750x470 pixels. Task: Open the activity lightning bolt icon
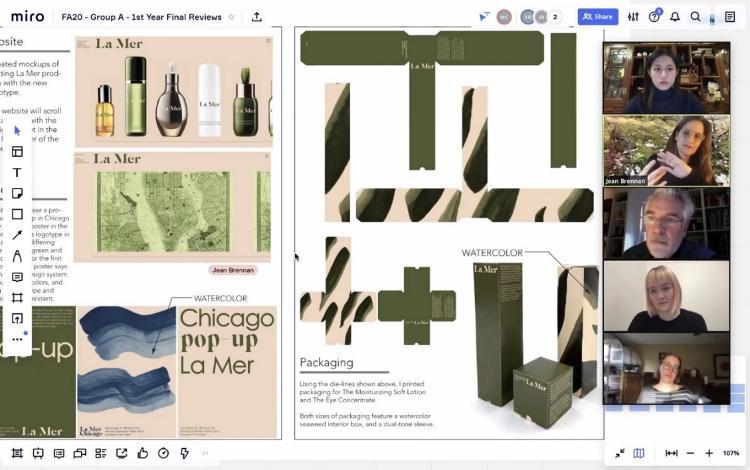[x=185, y=453]
